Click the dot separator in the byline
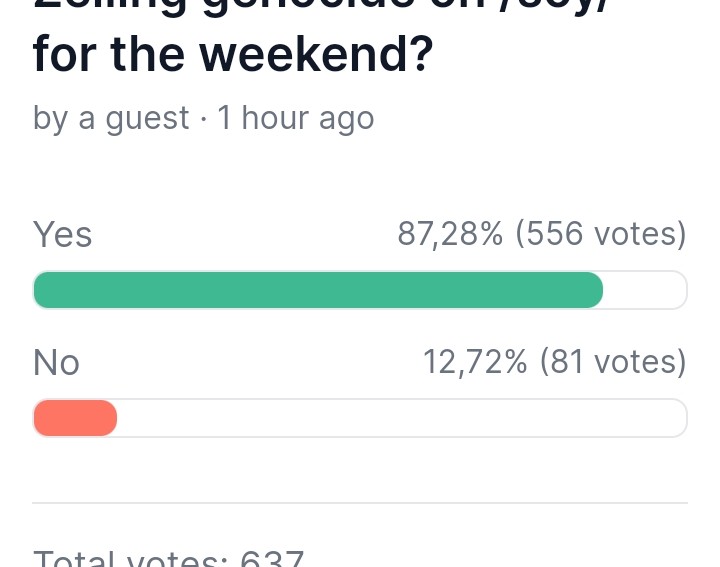This screenshot has height=567, width=720. (x=203, y=118)
